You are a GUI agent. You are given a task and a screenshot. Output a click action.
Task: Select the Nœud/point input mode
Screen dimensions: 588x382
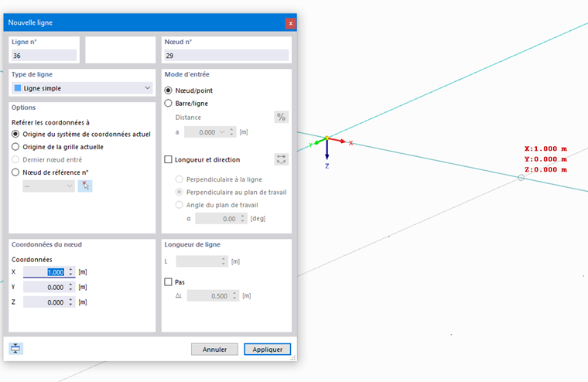point(169,90)
